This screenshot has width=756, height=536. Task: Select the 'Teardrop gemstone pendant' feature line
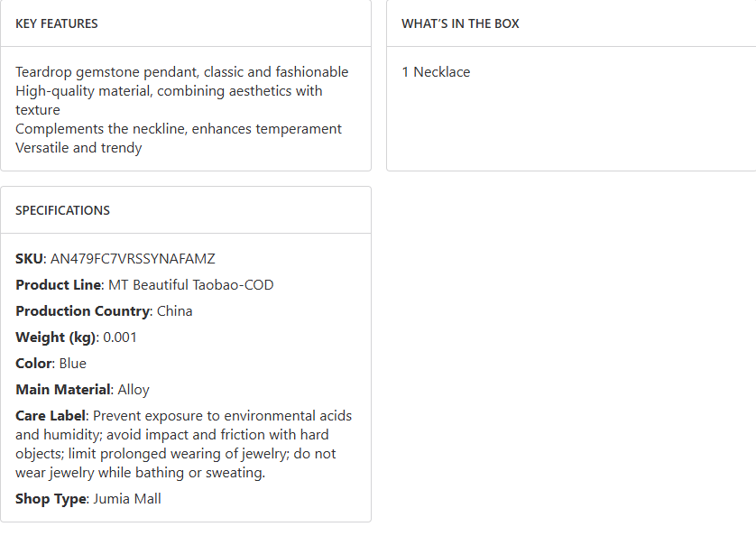point(181,72)
